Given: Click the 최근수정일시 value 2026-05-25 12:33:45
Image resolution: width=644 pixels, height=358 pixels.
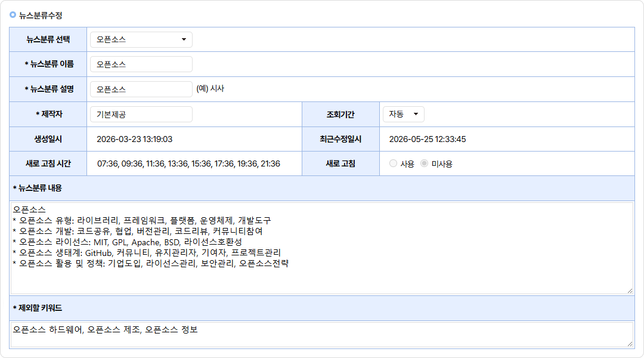Looking at the screenshot, I should [427, 140].
